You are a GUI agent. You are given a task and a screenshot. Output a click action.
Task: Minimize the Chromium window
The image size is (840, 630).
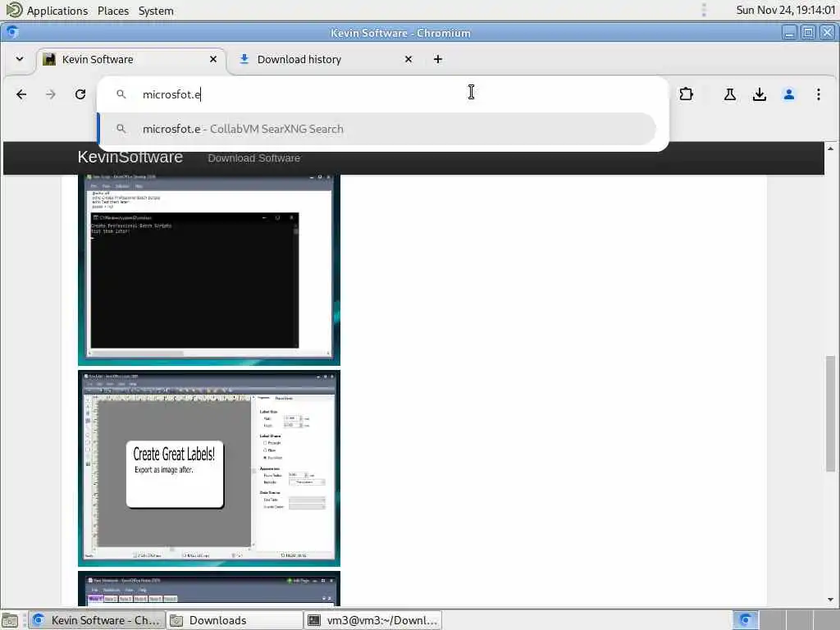[x=789, y=33]
